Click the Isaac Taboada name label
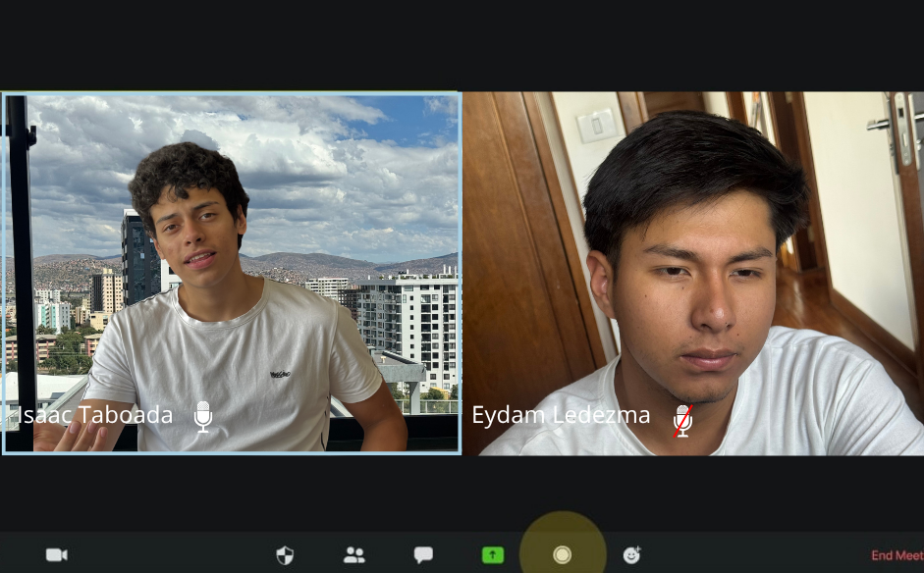The height and width of the screenshot is (573, 924). tap(94, 415)
